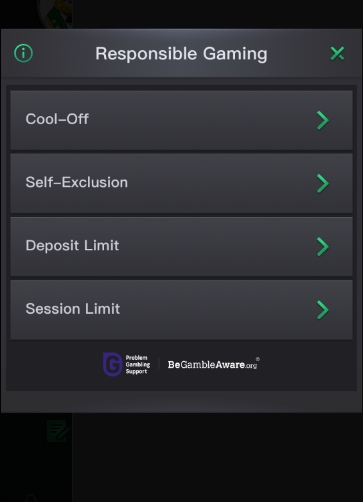363x502 pixels.
Task: Select the dimmed green notepad edit icon
Action: (58, 431)
